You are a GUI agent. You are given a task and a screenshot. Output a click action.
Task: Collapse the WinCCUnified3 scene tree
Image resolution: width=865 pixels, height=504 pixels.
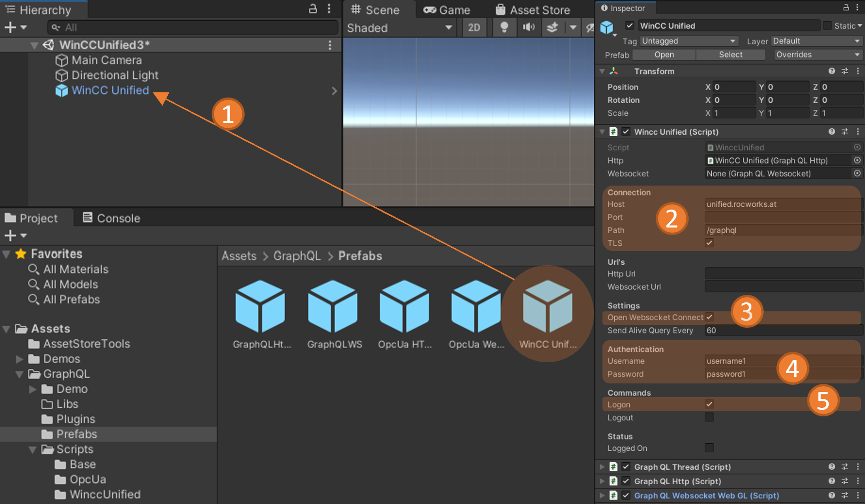coord(34,45)
